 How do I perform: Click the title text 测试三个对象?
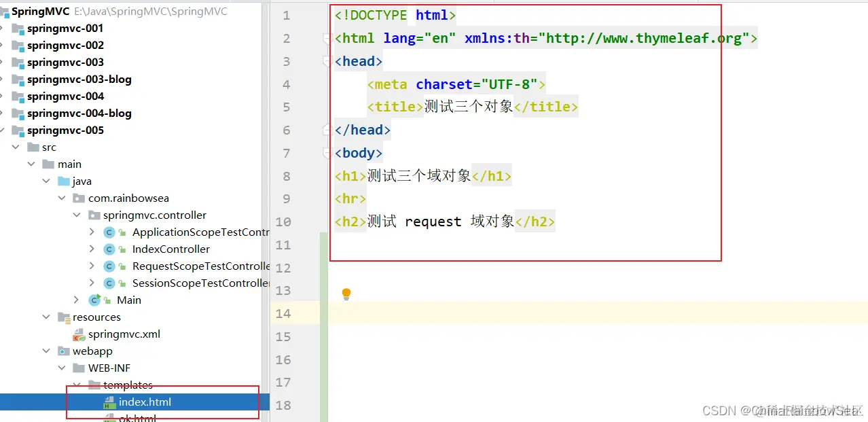pos(469,107)
